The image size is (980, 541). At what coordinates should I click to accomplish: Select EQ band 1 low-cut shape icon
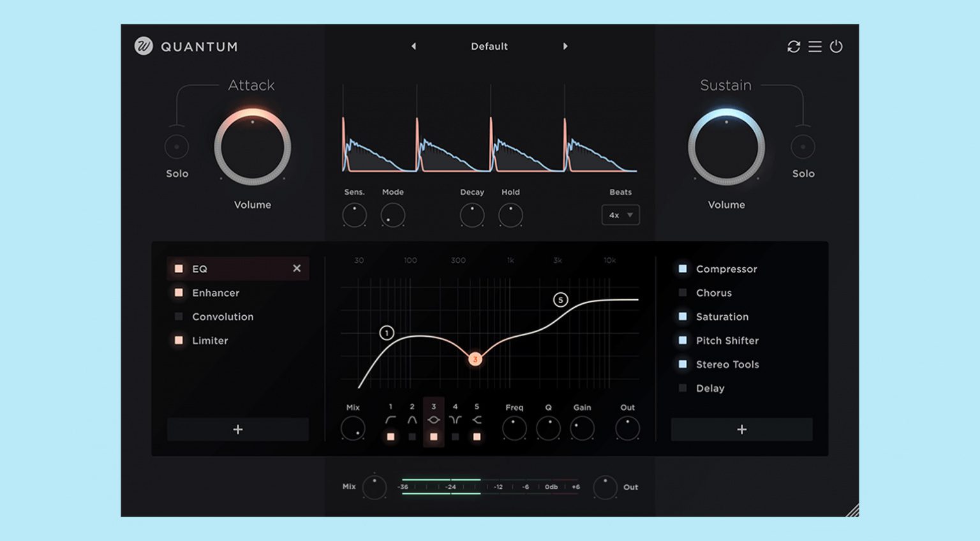(390, 420)
